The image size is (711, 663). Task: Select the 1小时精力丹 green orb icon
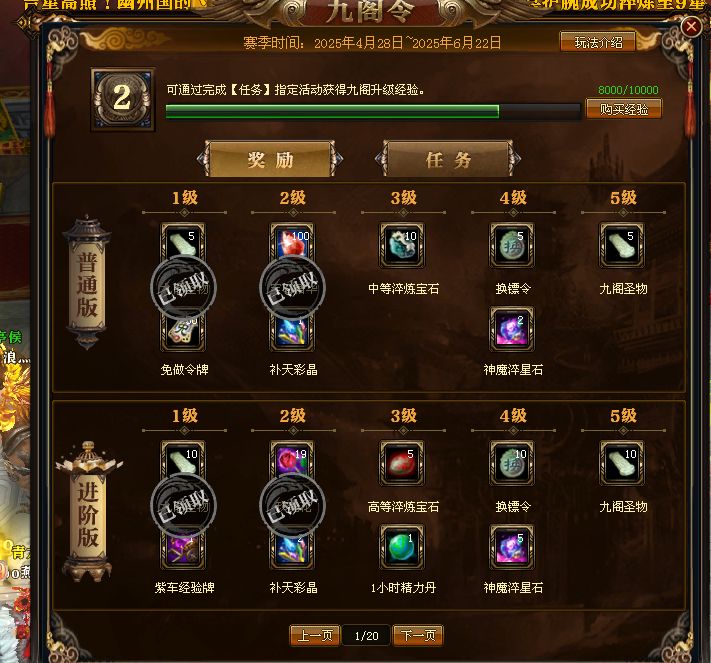(x=402, y=547)
